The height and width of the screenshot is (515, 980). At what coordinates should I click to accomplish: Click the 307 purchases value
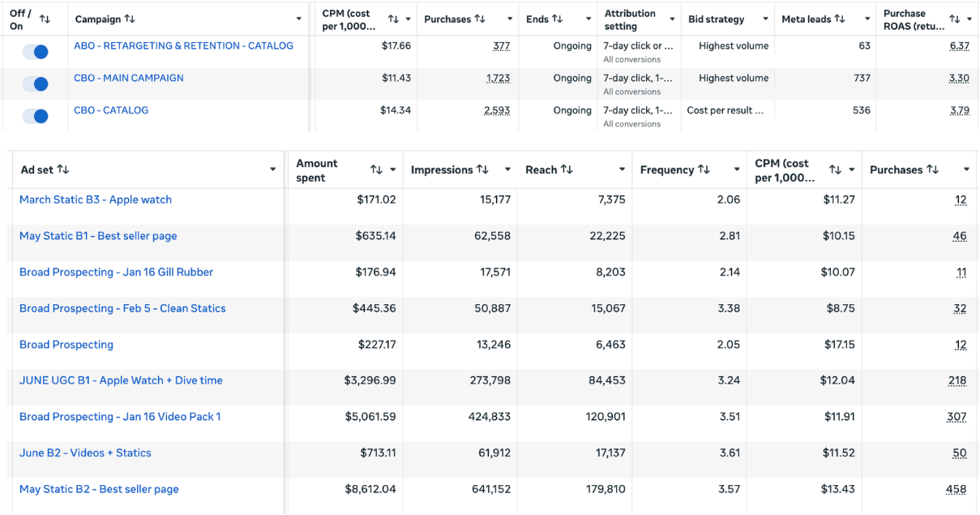tap(956, 417)
